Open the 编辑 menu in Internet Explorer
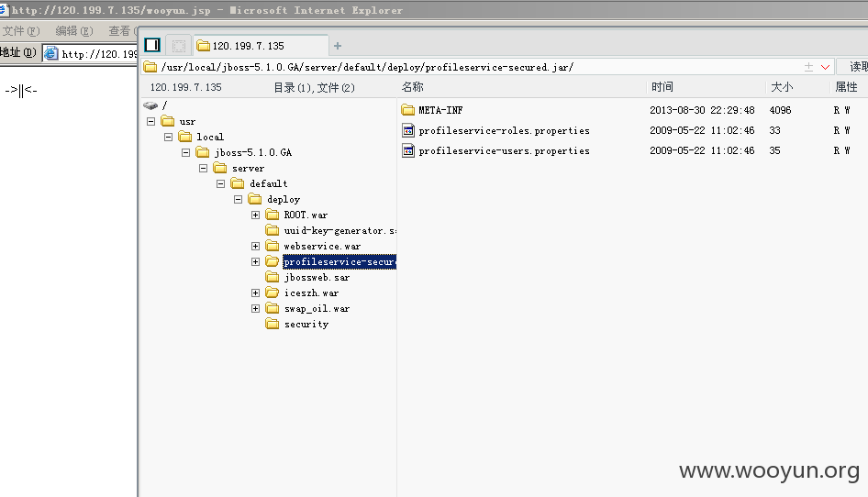The width and height of the screenshot is (868, 497). tap(73, 31)
